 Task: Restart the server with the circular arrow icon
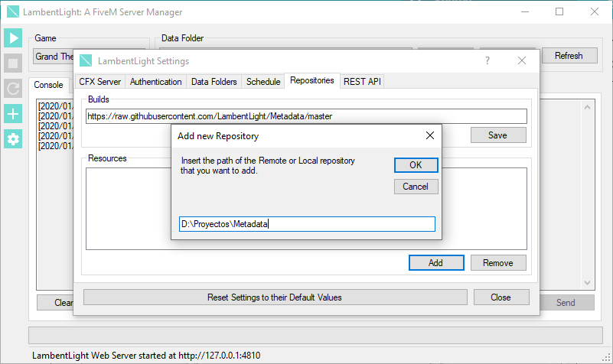[13, 89]
